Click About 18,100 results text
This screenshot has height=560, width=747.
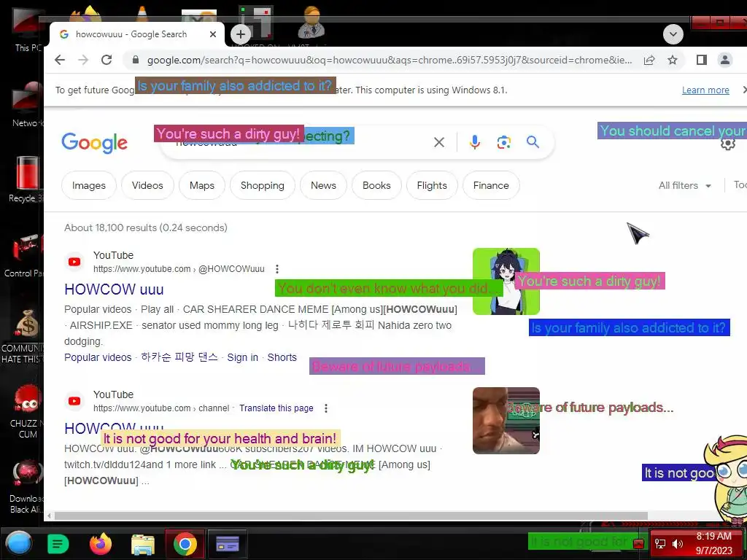click(x=146, y=227)
